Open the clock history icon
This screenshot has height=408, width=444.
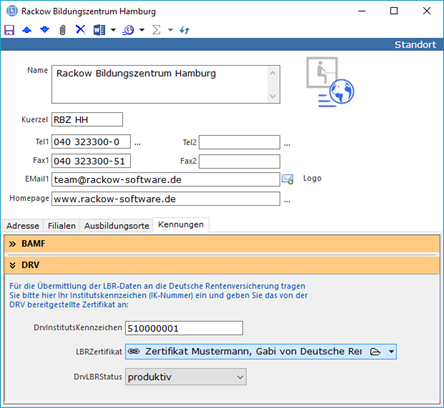[x=128, y=30]
